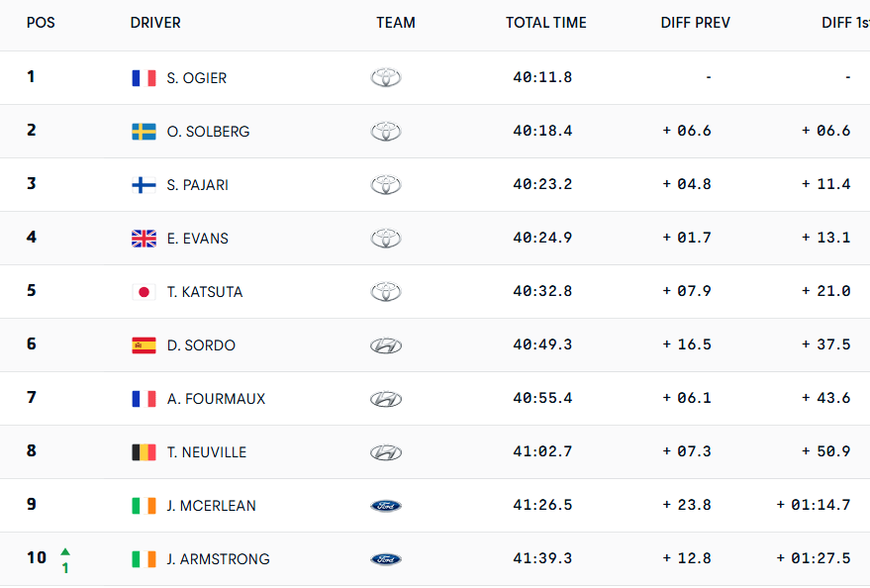Click the Finnish flag beside S. Pajari
Viewport: 870px width, 588px height.
coord(144,185)
